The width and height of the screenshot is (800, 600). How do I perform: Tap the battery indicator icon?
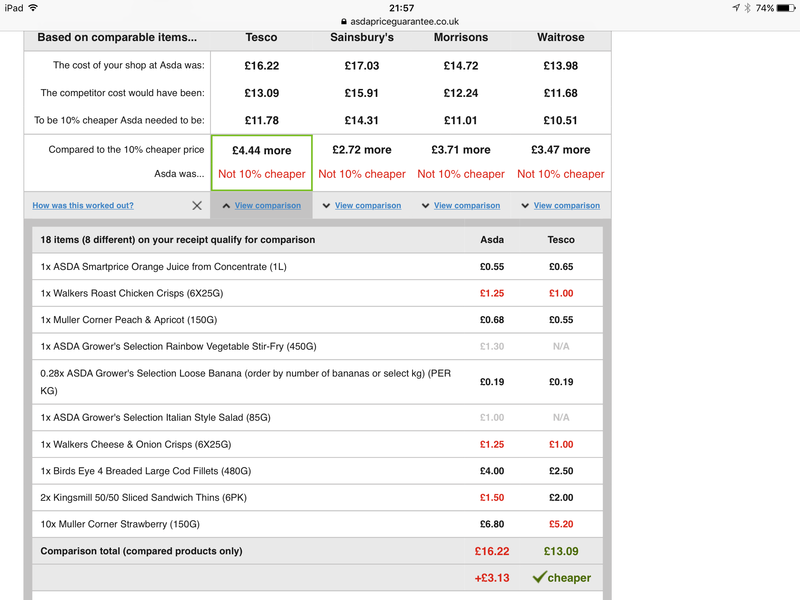[786, 8]
